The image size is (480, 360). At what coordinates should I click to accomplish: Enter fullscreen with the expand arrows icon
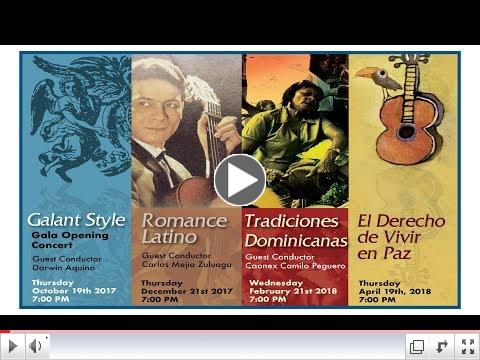pos(468,347)
